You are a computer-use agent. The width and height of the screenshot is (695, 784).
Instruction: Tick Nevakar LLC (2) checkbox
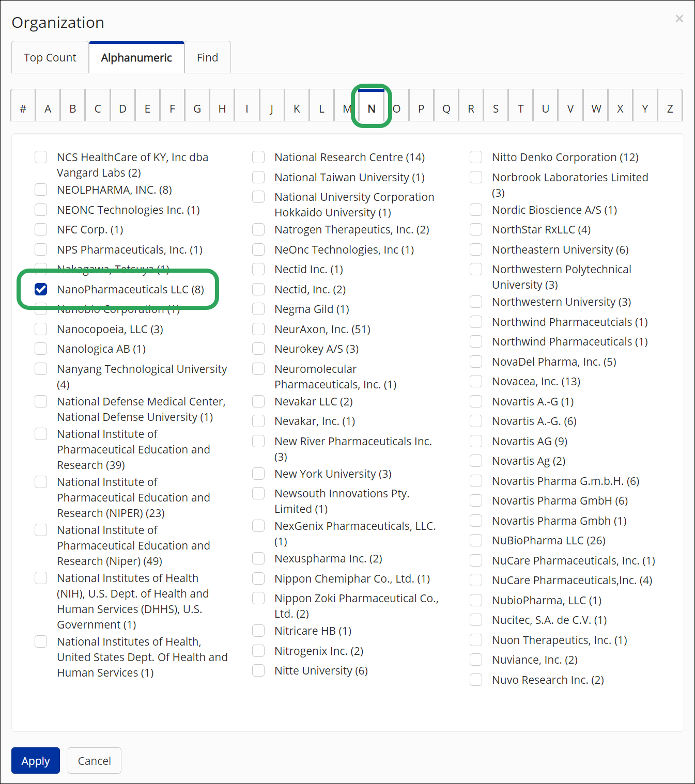(258, 401)
